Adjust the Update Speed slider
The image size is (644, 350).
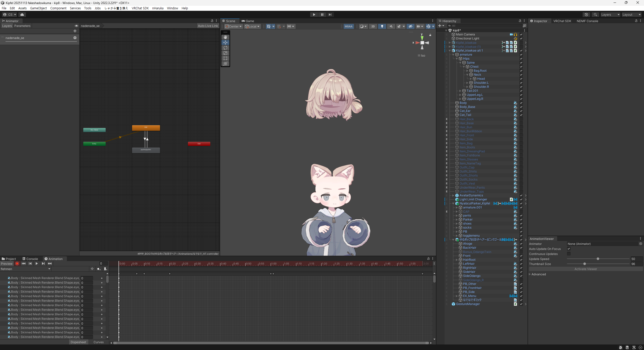pos(598,259)
